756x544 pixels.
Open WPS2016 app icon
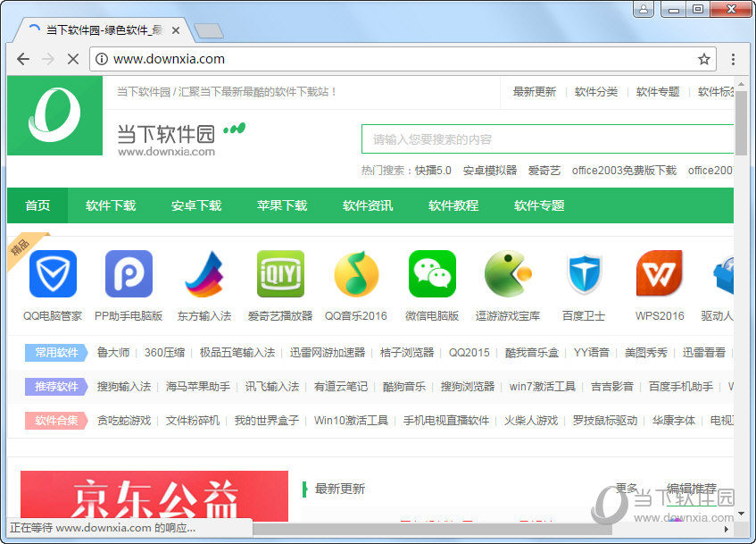pos(660,273)
